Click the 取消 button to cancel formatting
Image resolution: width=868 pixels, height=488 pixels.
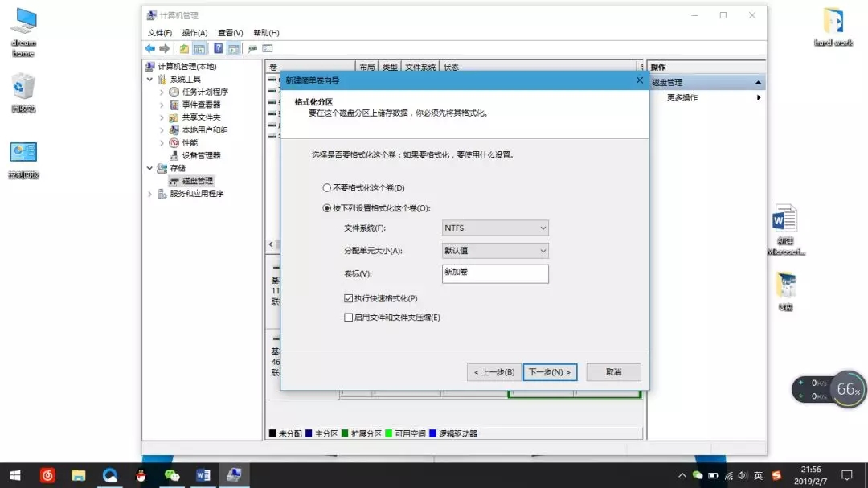click(x=612, y=372)
